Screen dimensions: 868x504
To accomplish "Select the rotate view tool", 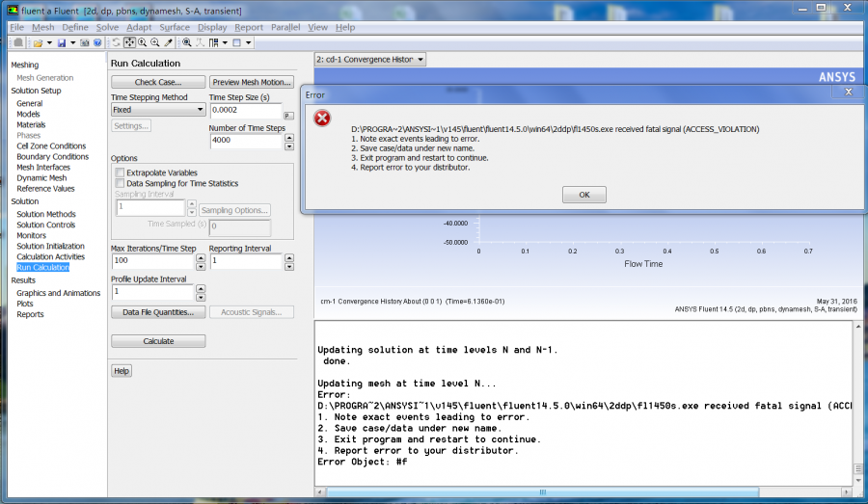I will coord(117,42).
